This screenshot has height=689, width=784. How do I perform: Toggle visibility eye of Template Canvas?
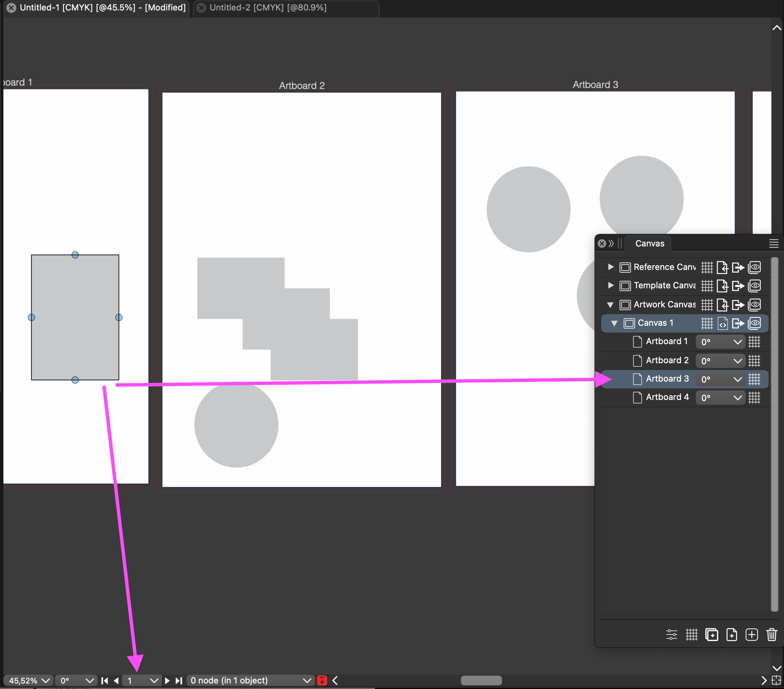click(754, 285)
